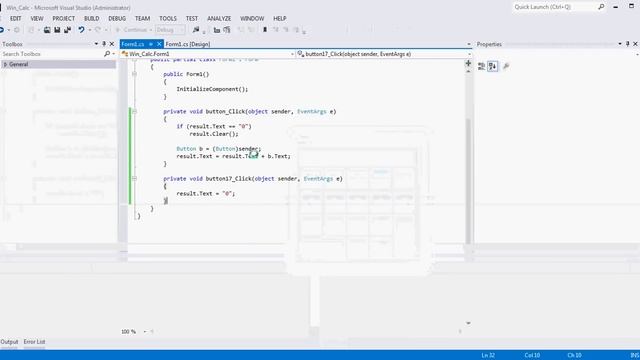This screenshot has width=640, height=360.
Task: Open the TEAM menu
Action: (x=142, y=18)
